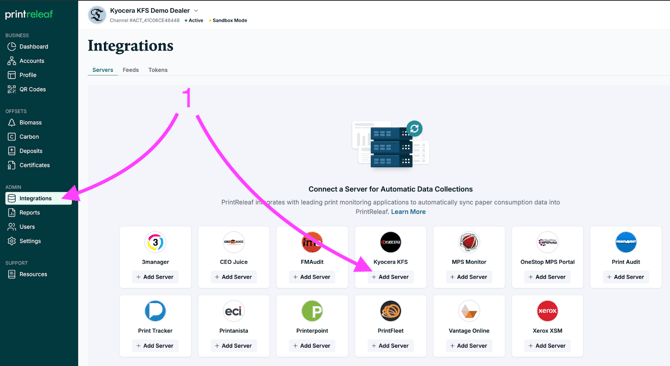The height and width of the screenshot is (366, 670).
Task: Click the Certificates sidebar icon
Action: 12,165
